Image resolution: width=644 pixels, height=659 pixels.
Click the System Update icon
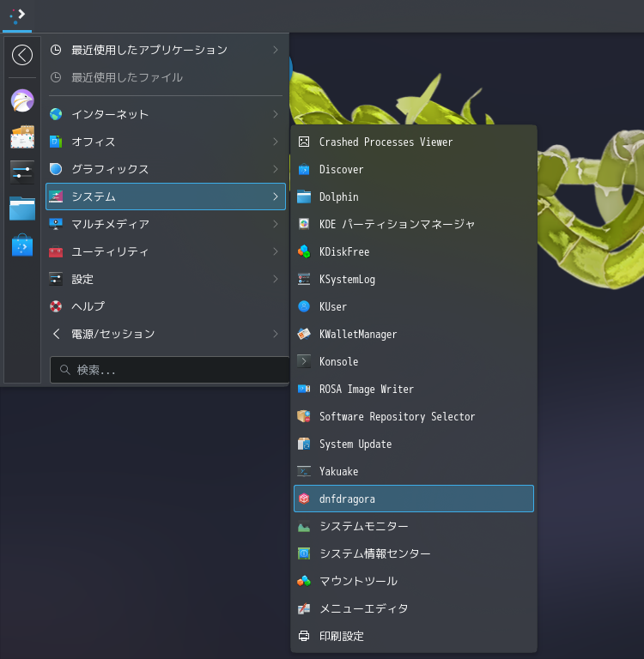pyautogui.click(x=304, y=444)
